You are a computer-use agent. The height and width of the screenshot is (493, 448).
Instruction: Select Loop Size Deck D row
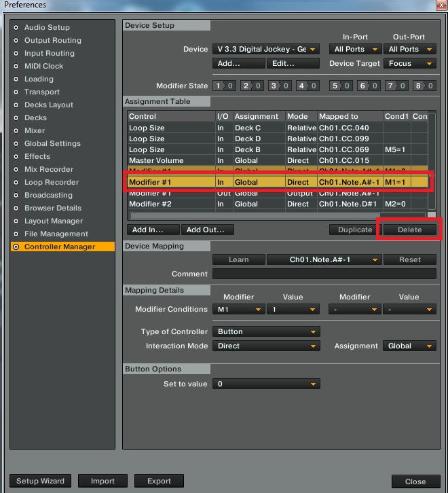click(x=278, y=139)
